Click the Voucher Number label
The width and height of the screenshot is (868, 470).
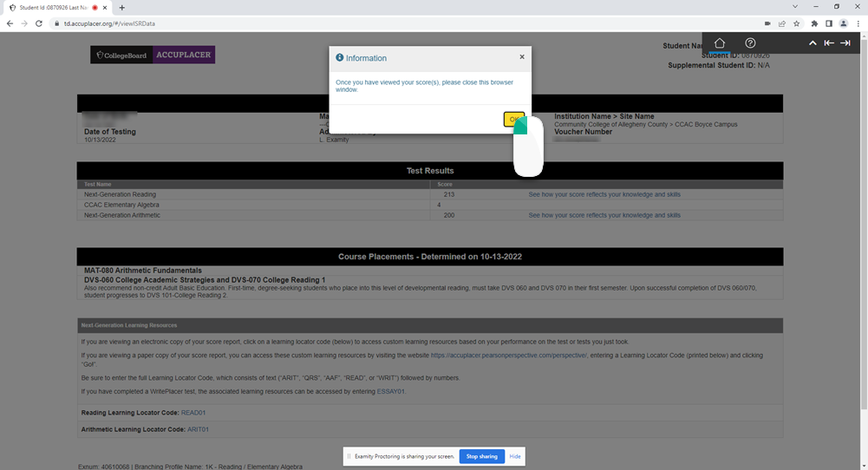(583, 132)
